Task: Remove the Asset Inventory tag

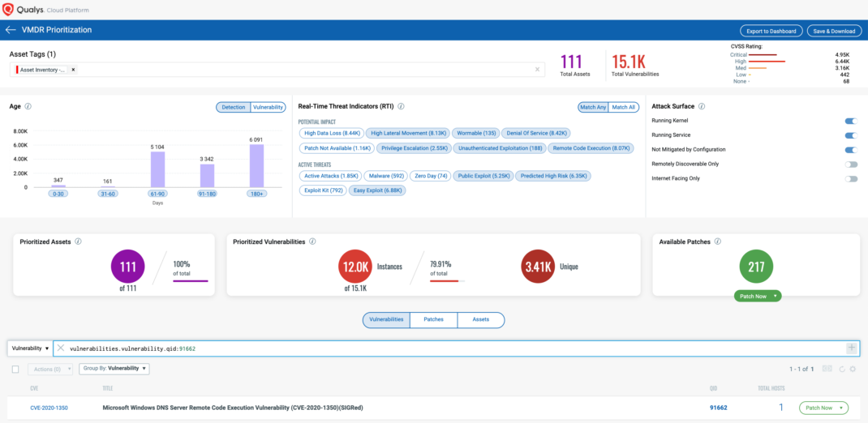Action: (x=73, y=70)
